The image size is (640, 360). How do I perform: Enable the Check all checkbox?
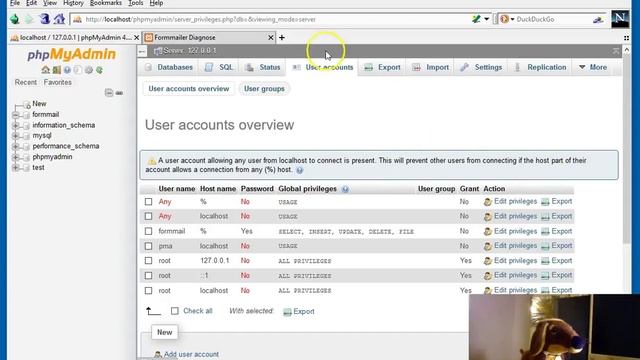(x=175, y=311)
